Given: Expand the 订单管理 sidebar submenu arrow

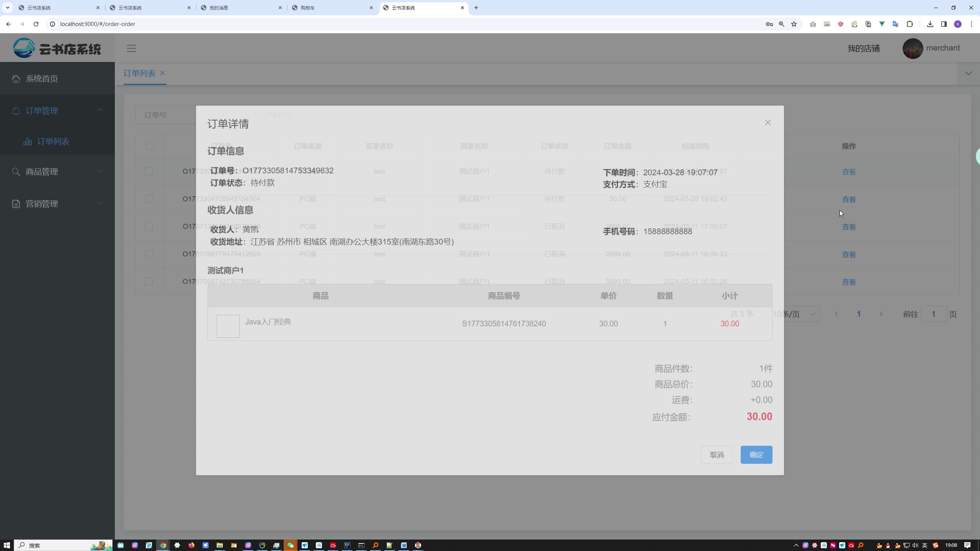Looking at the screenshot, I should 100,110.
